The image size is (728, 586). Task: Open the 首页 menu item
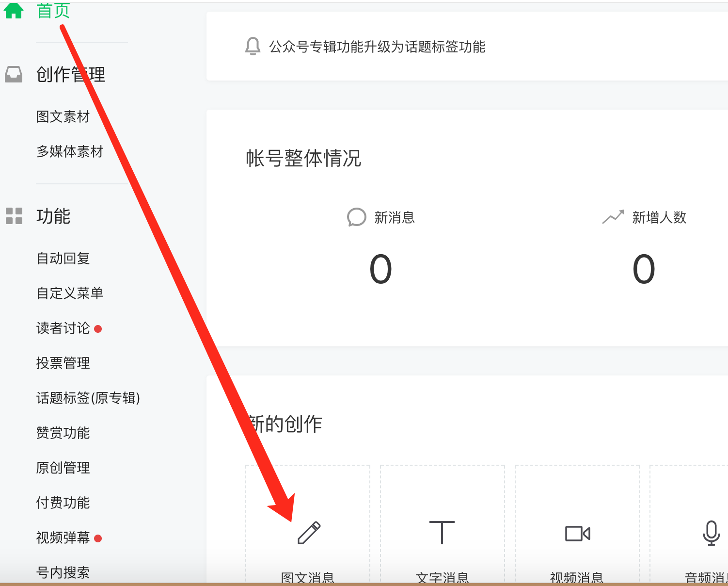coord(53,10)
